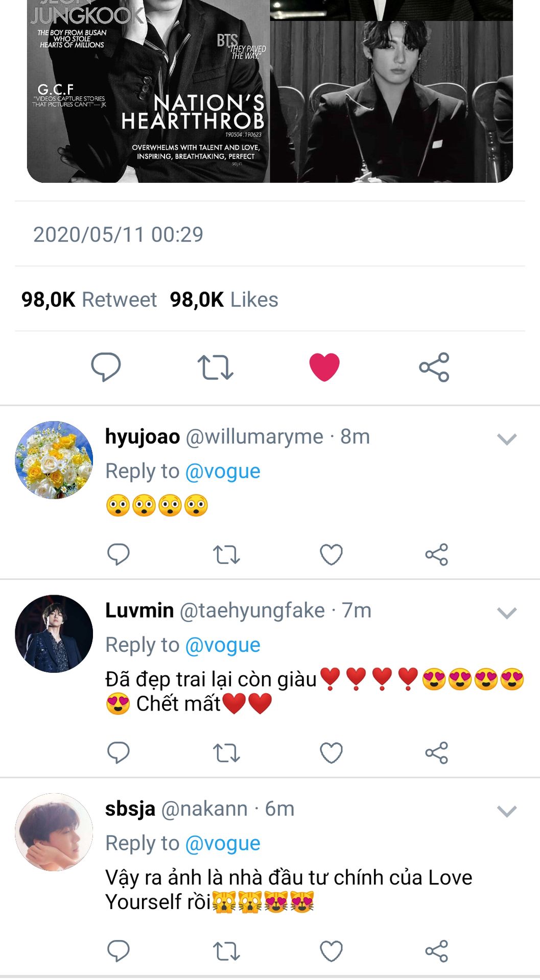540x980 pixels.
Task: Reply to hyujoao's comment
Action: [x=119, y=554]
